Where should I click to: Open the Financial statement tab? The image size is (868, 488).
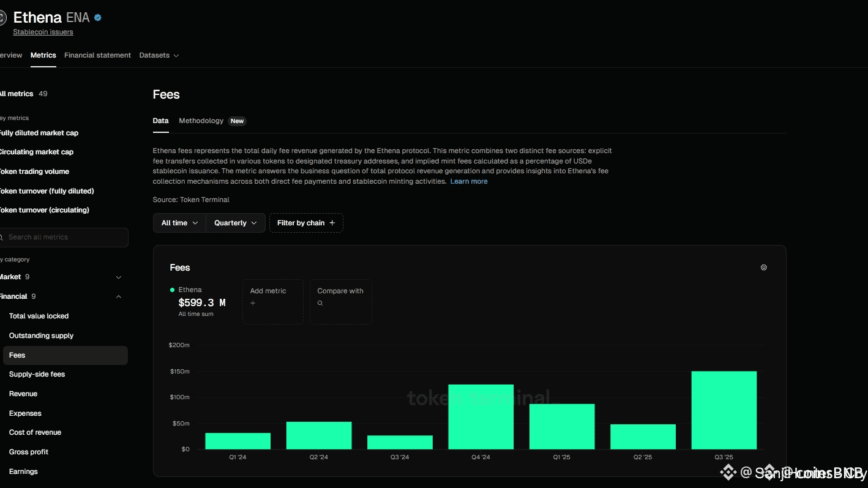[x=97, y=55]
